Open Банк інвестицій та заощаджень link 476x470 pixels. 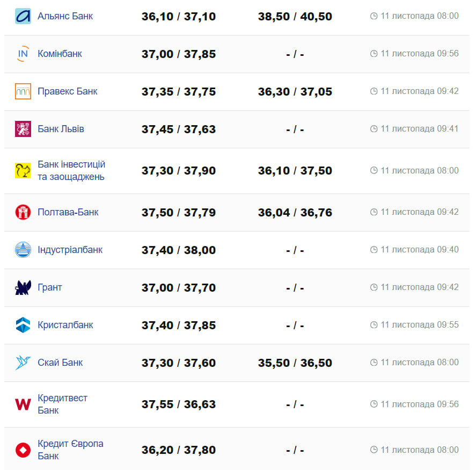tap(71, 171)
